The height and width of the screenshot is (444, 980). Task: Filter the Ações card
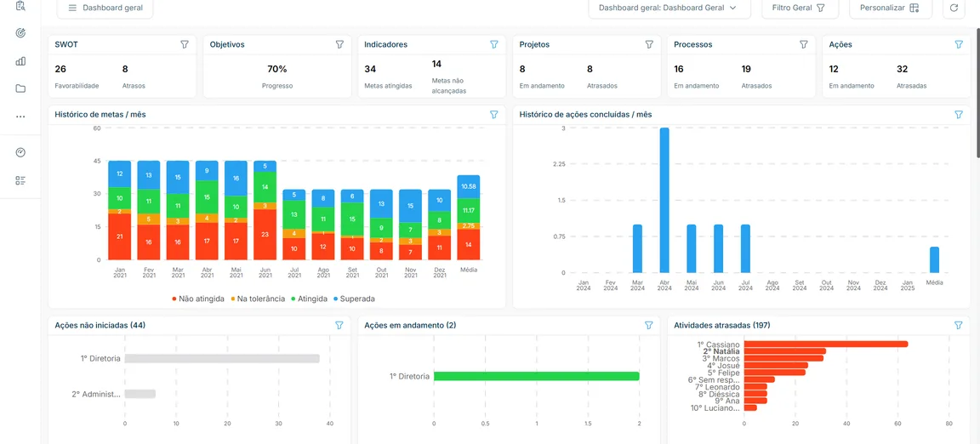pos(959,44)
